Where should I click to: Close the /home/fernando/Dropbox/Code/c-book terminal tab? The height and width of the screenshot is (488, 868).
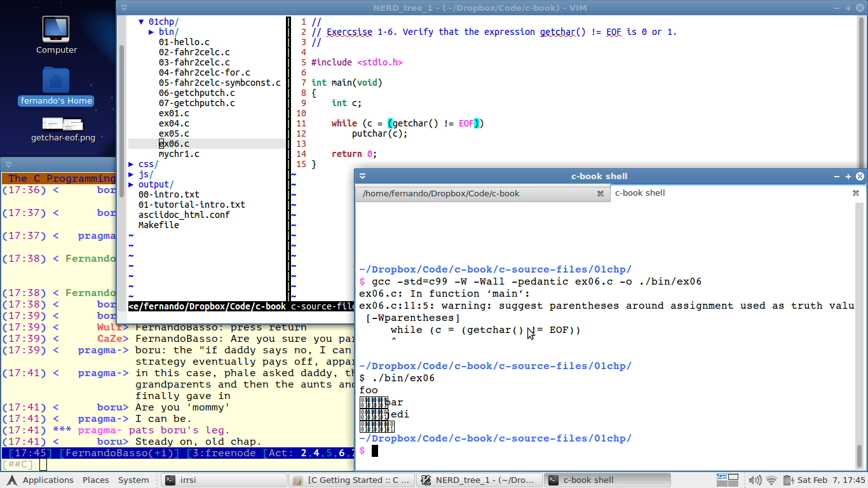pos(600,194)
